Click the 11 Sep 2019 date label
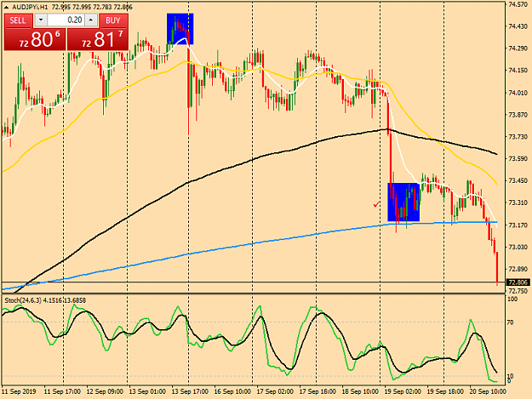This screenshot has width=532, height=399. coord(19,391)
